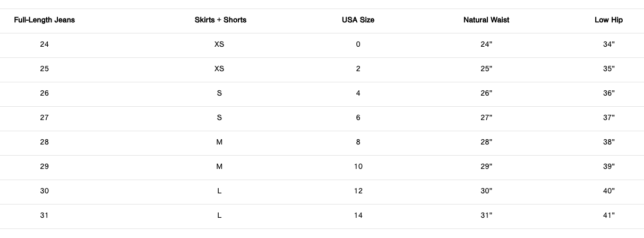Image resolution: width=644 pixels, height=238 pixels.
Task: Select the 30" Natural Waist measurement
Action: pos(486,191)
